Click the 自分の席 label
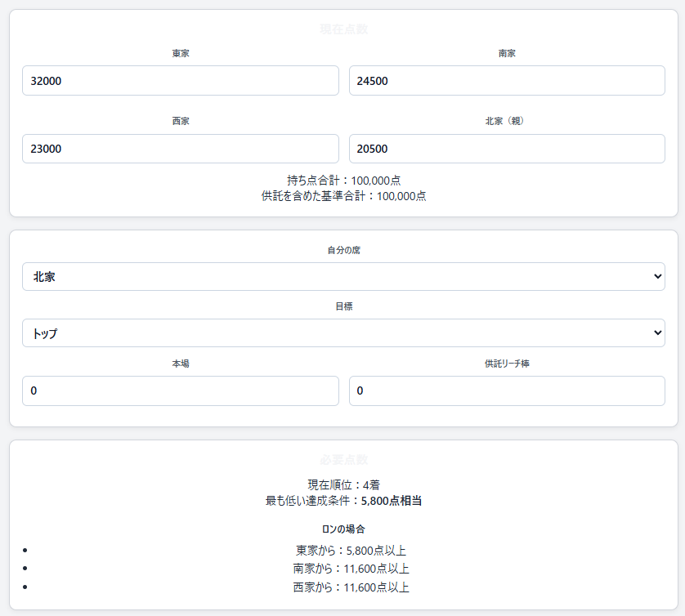This screenshot has width=685, height=616. point(344,250)
